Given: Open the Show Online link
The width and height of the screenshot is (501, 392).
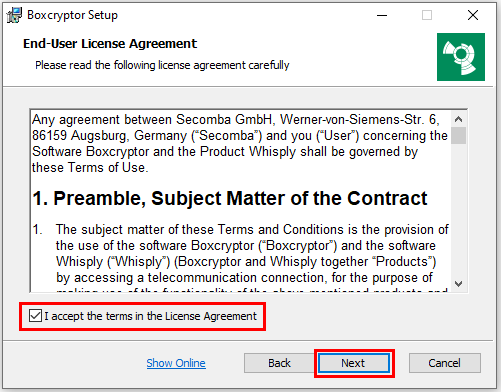Looking at the screenshot, I should 176,363.
